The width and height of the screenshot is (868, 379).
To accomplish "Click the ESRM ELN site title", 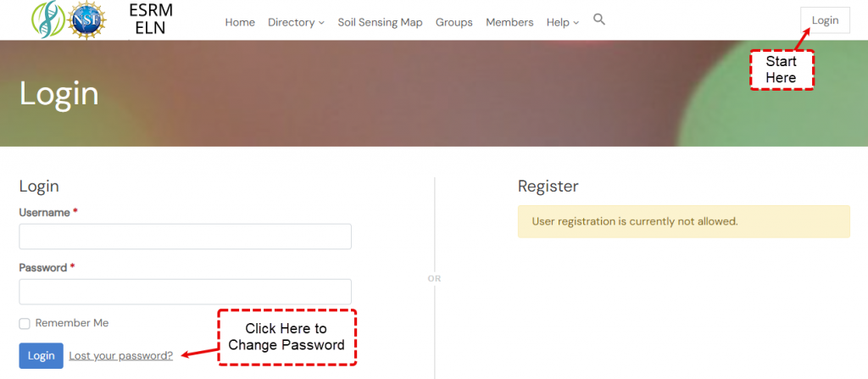I will point(153,20).
